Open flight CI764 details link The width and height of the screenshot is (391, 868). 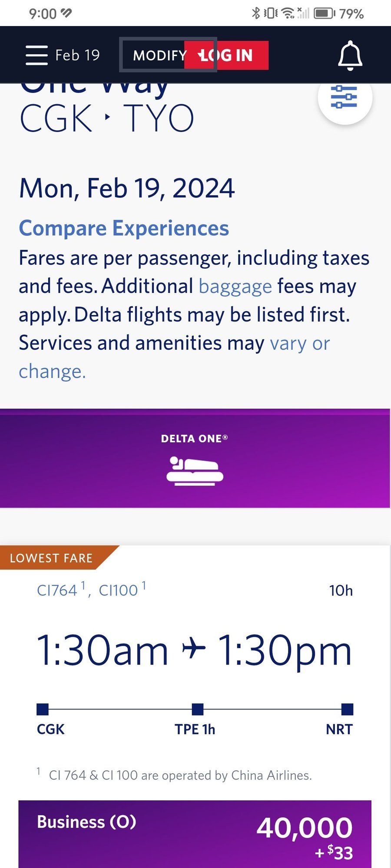57,590
